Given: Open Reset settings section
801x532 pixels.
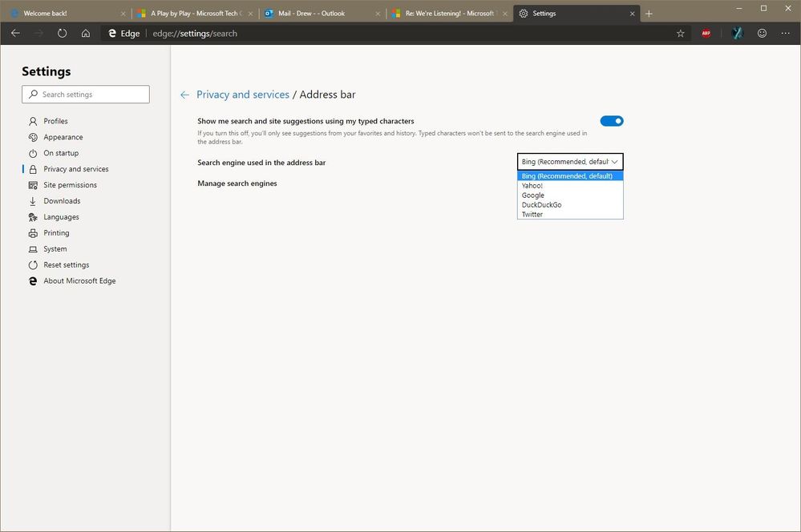Looking at the screenshot, I should coord(66,265).
